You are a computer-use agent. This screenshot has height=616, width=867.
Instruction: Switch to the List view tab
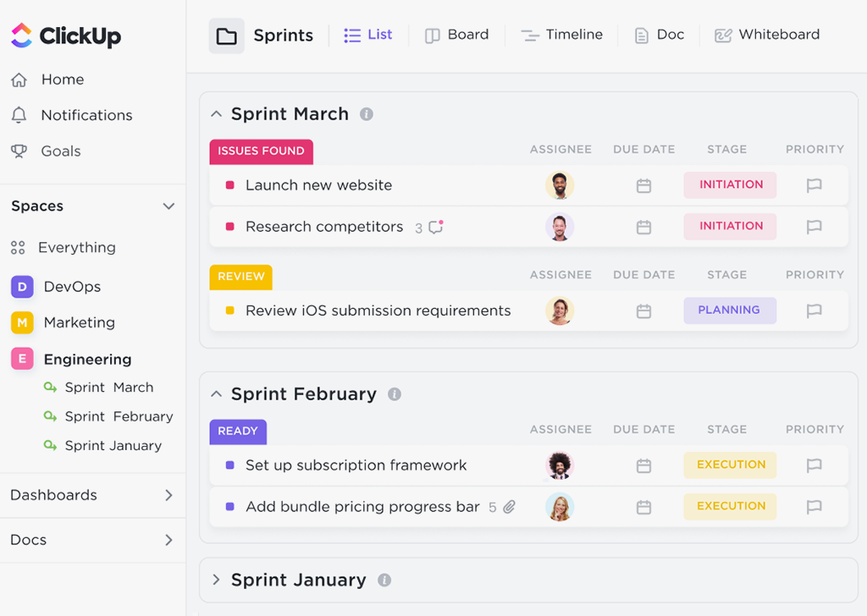367,35
